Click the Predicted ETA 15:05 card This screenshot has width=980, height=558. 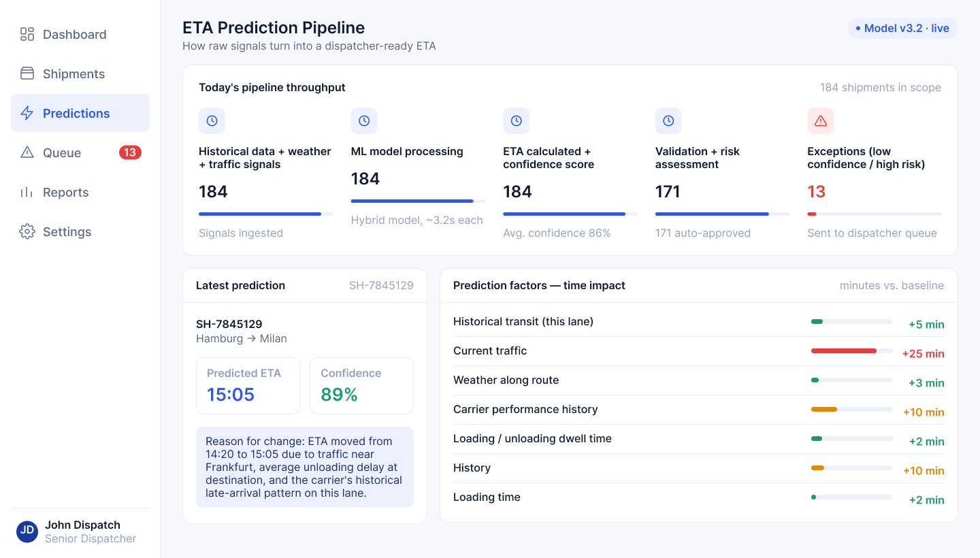248,386
